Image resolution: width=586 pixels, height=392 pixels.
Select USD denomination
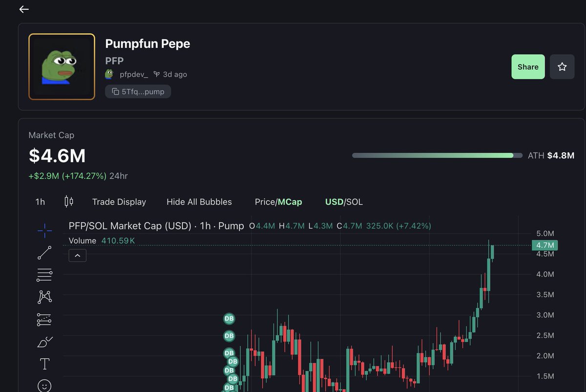(334, 202)
